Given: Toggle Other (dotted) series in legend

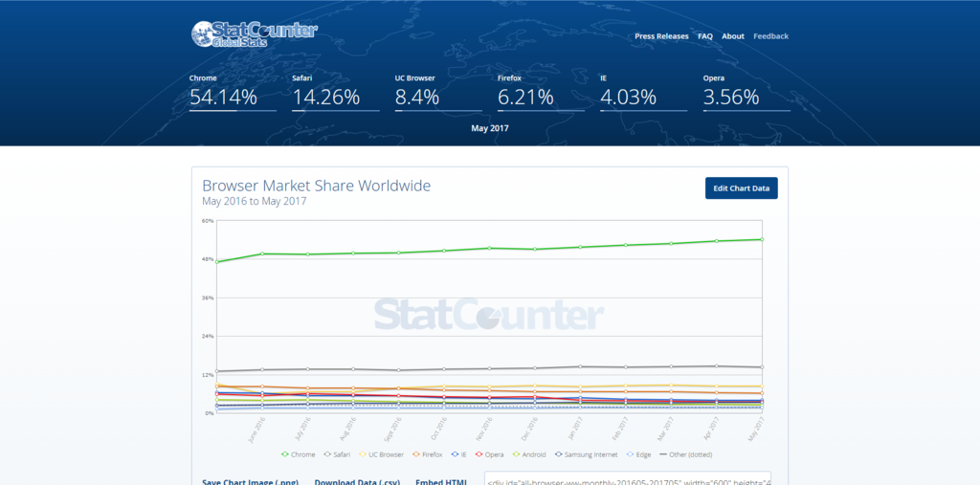Looking at the screenshot, I should point(686,454).
